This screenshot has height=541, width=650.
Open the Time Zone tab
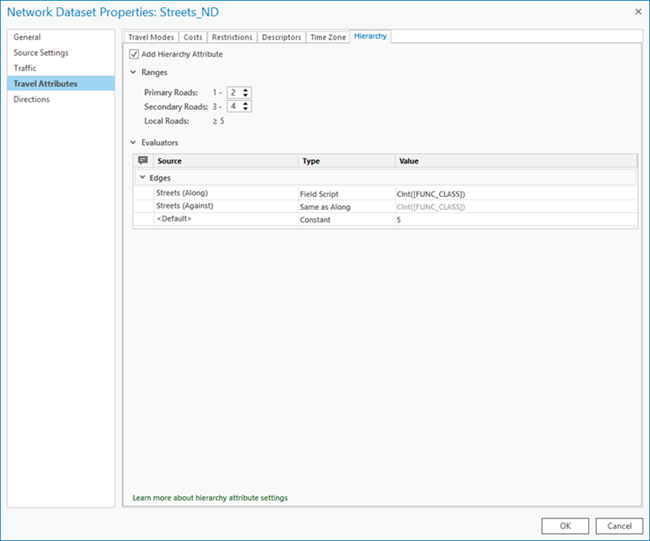tap(328, 37)
